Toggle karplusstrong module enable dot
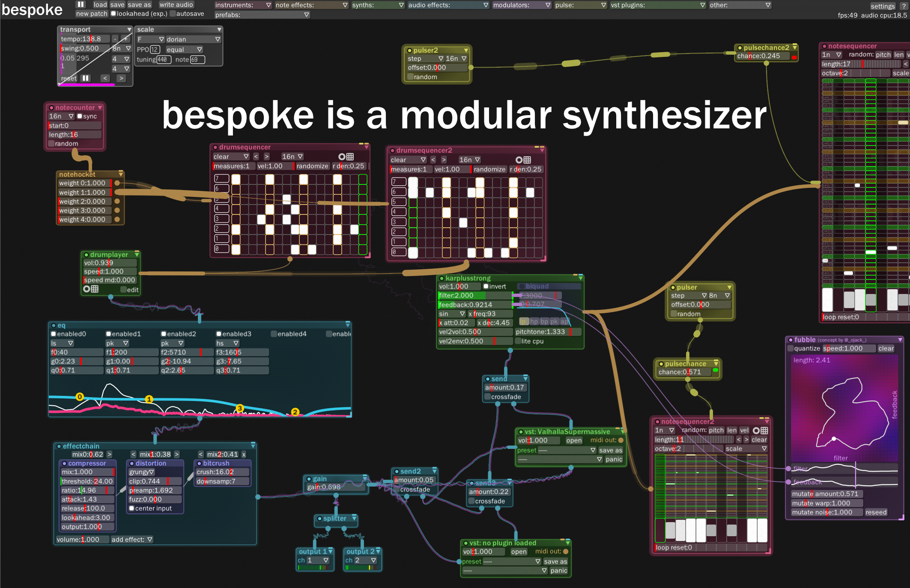 442,278
